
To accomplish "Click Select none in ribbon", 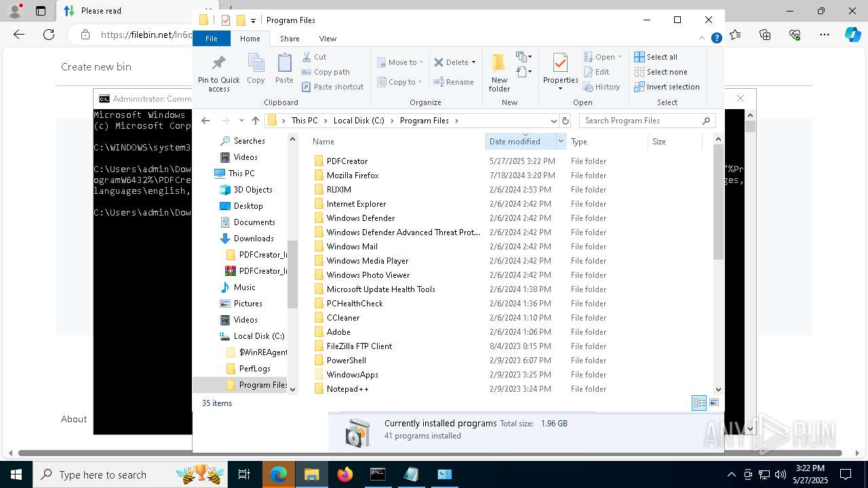I will 660,72.
